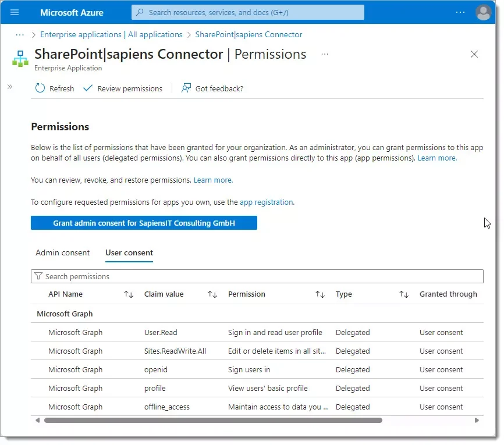Click 'Sign in and read user profile' permission
Viewport: 504px width, 445px height.
[x=275, y=332]
